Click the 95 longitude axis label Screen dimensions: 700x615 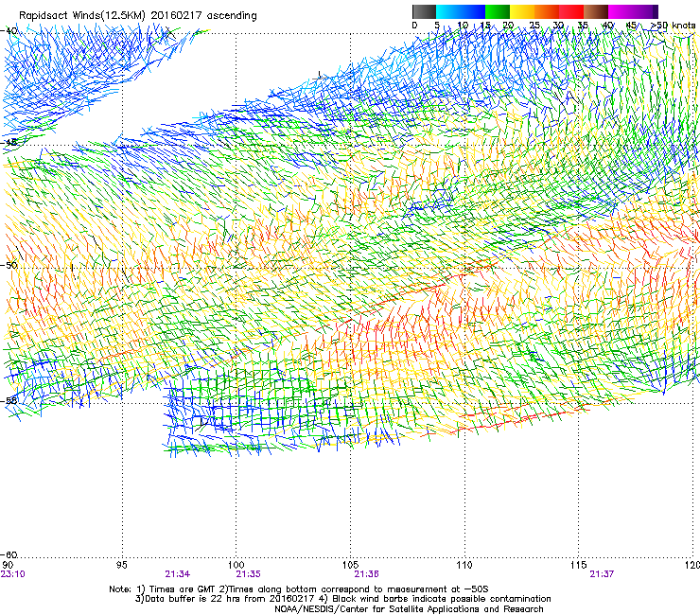coord(121,565)
